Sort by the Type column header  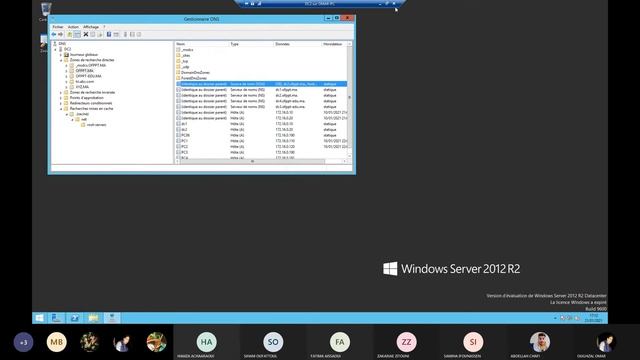(251, 44)
